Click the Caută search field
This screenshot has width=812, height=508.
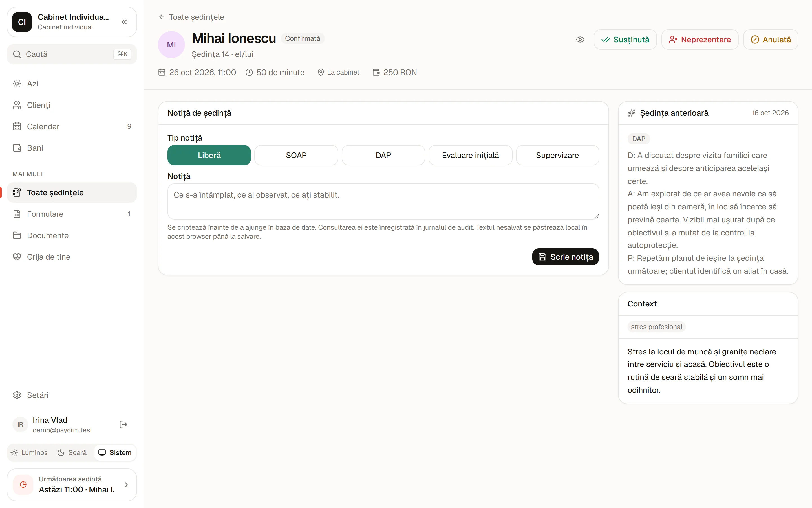coord(72,54)
